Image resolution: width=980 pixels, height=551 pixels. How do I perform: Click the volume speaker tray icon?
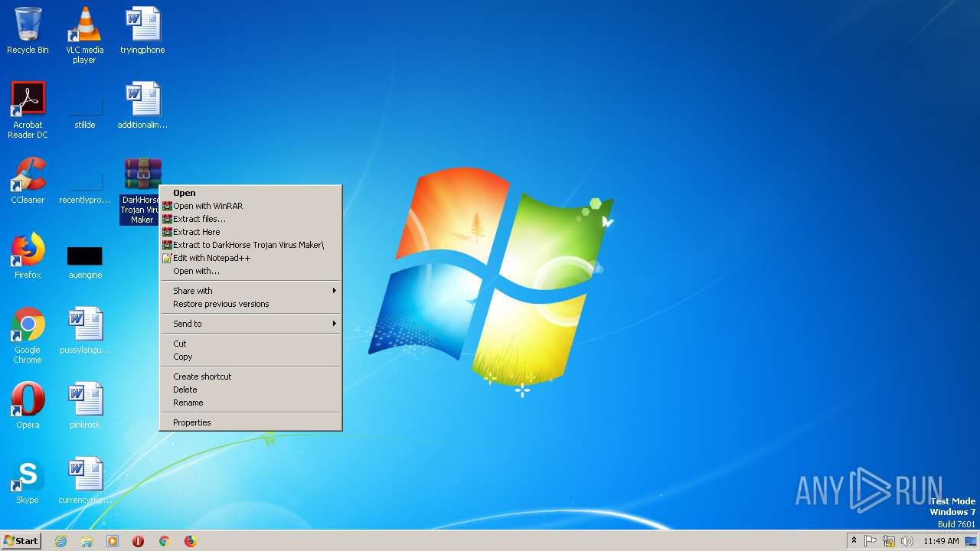907,541
